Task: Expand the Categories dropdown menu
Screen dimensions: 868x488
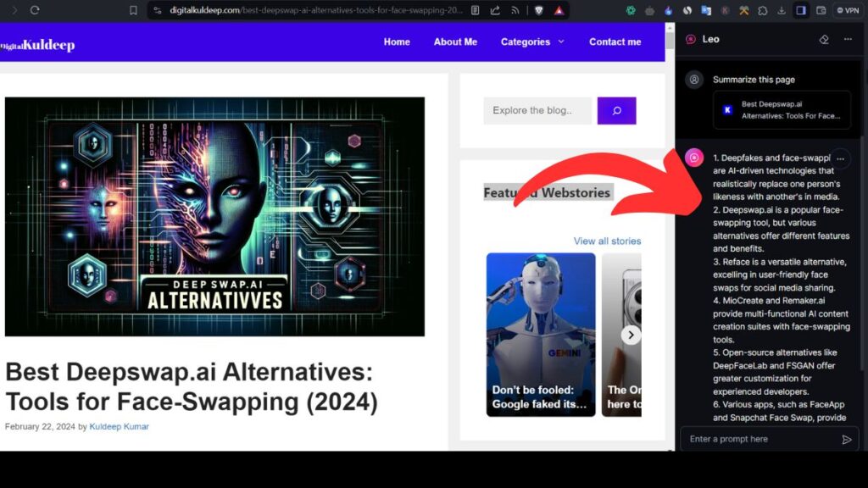Action: coord(531,42)
